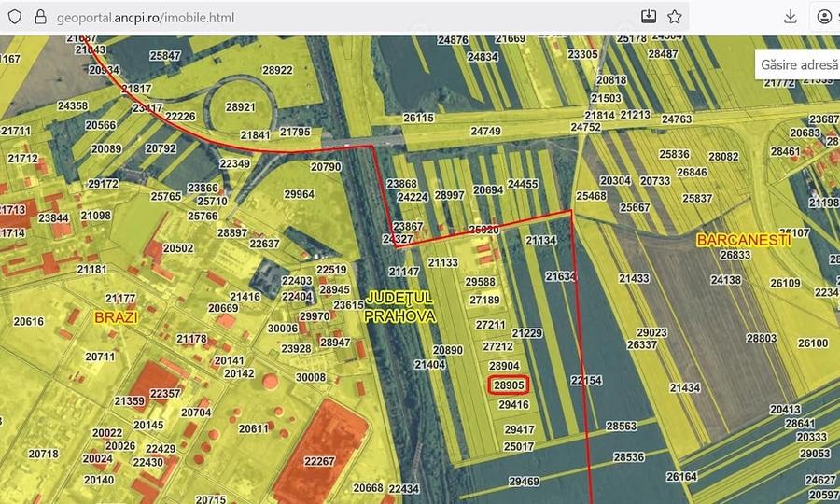The width and height of the screenshot is (840, 504).
Task: Click the BRAZI locality label
Action: click(x=117, y=317)
